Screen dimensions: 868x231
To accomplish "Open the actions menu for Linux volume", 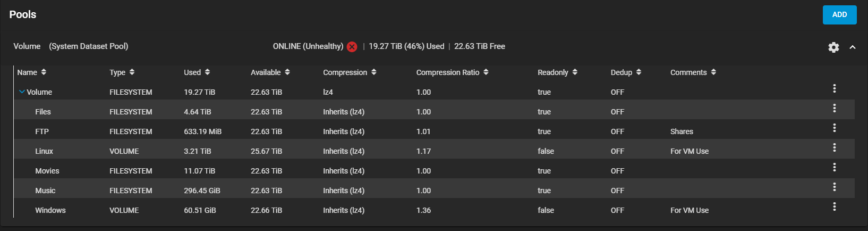I will [x=835, y=147].
